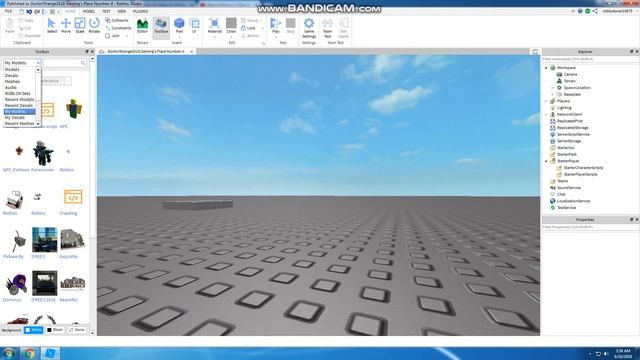
Task: Expand the Baseplate node
Action: point(553,94)
